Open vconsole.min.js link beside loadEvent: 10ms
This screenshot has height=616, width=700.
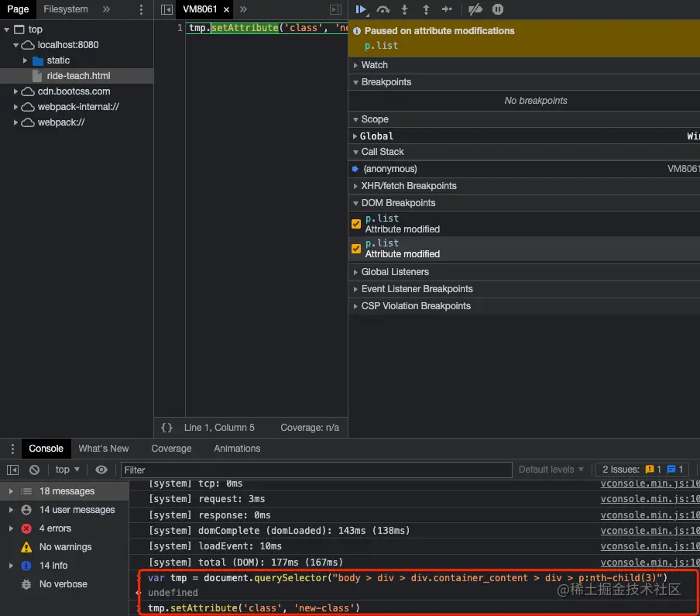pos(650,546)
